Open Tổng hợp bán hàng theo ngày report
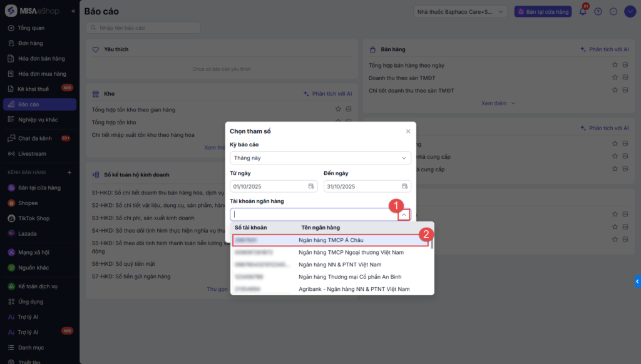The width and height of the screenshot is (641, 364). click(x=406, y=65)
